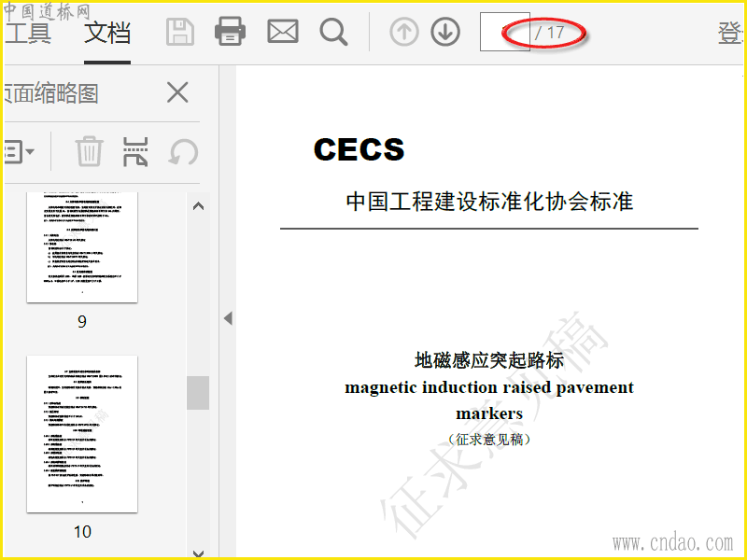Click the 地磁感应突起路标 title
This screenshot has height=560, width=747.
coord(489,360)
